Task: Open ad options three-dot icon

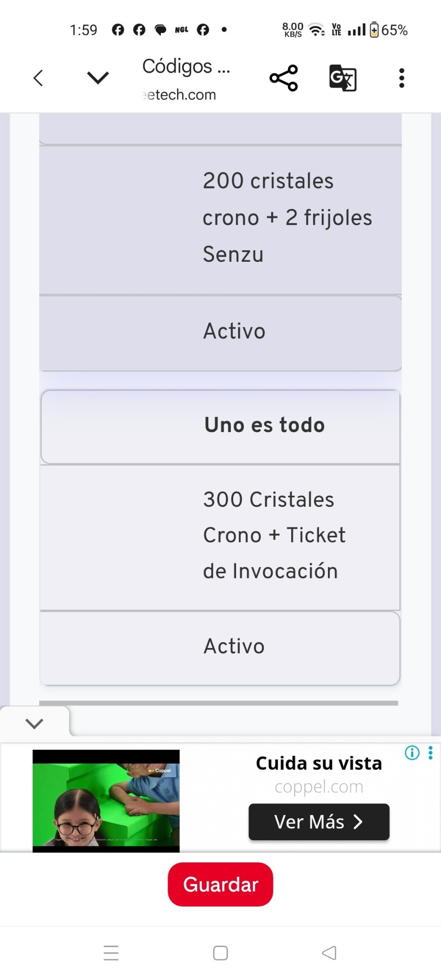Action: [x=430, y=753]
